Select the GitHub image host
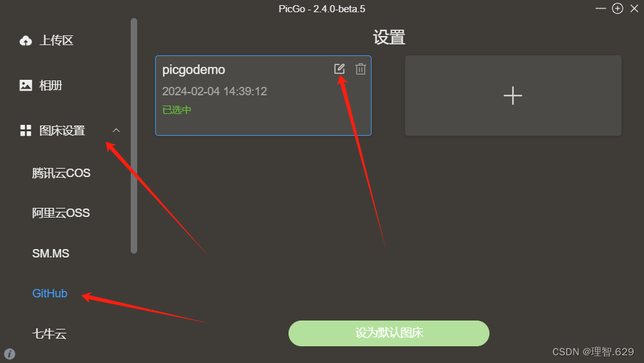 (x=50, y=293)
